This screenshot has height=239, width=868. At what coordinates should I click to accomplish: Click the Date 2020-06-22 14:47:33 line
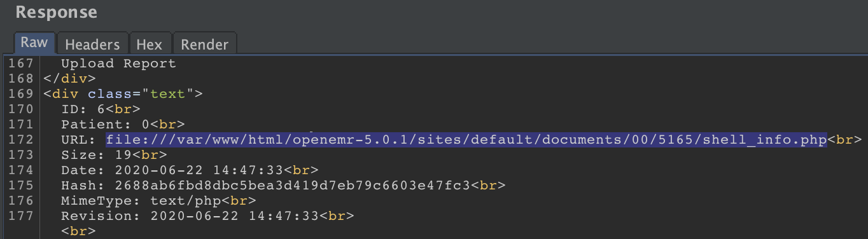point(190,170)
